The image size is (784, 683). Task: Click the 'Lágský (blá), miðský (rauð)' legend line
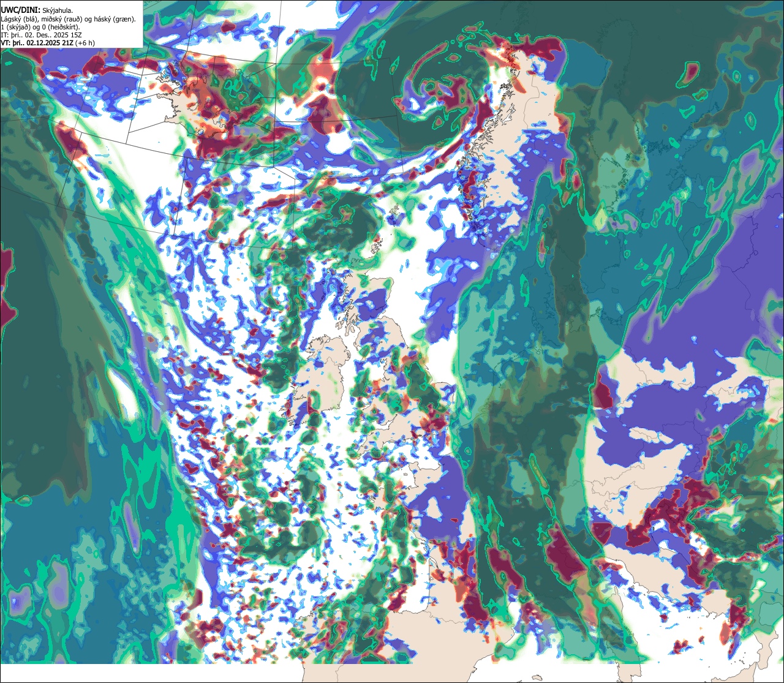coord(69,18)
